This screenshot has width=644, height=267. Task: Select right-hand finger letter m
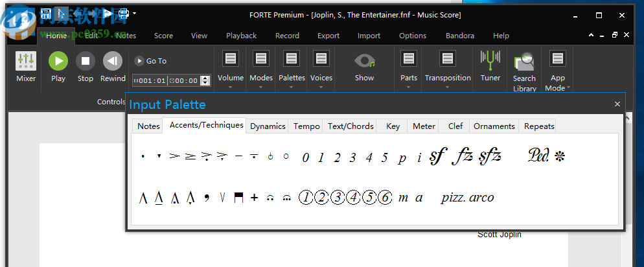click(404, 198)
